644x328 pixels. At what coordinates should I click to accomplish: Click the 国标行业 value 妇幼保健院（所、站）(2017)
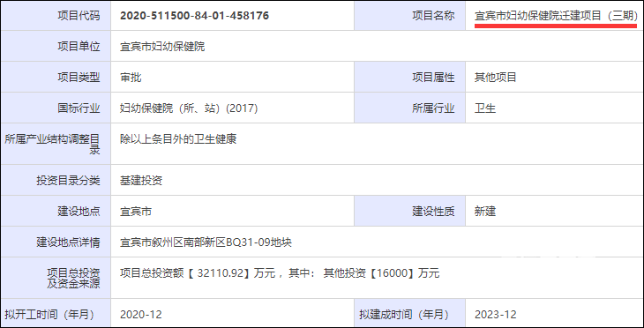tap(189, 108)
